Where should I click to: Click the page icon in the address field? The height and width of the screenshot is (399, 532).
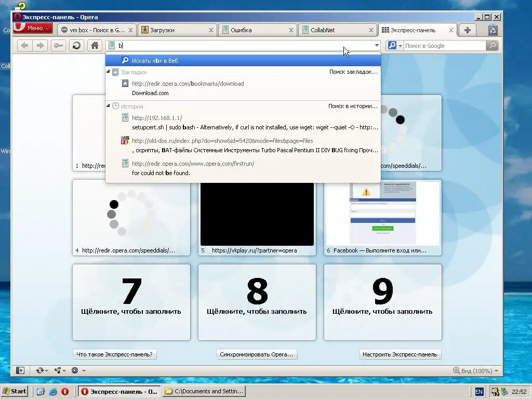112,46
